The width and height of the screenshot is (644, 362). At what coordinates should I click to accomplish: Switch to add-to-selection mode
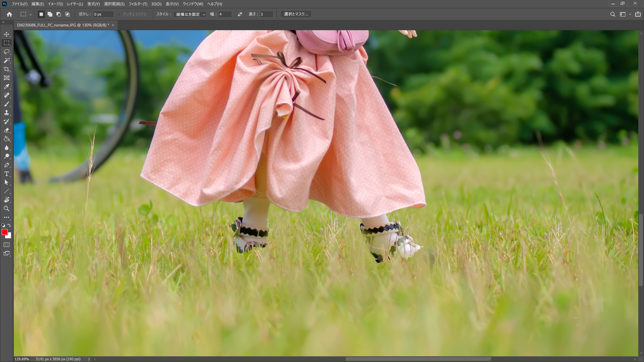pos(50,14)
